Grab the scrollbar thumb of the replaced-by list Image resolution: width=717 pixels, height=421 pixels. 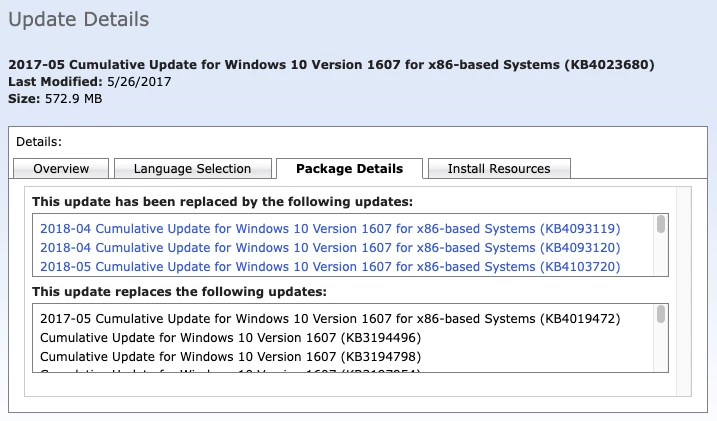coord(661,225)
